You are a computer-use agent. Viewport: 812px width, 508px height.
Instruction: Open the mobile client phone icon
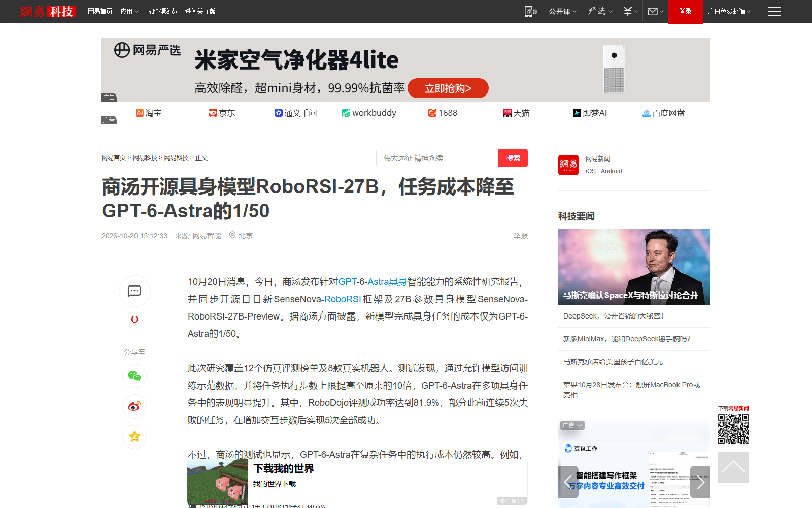click(x=531, y=11)
